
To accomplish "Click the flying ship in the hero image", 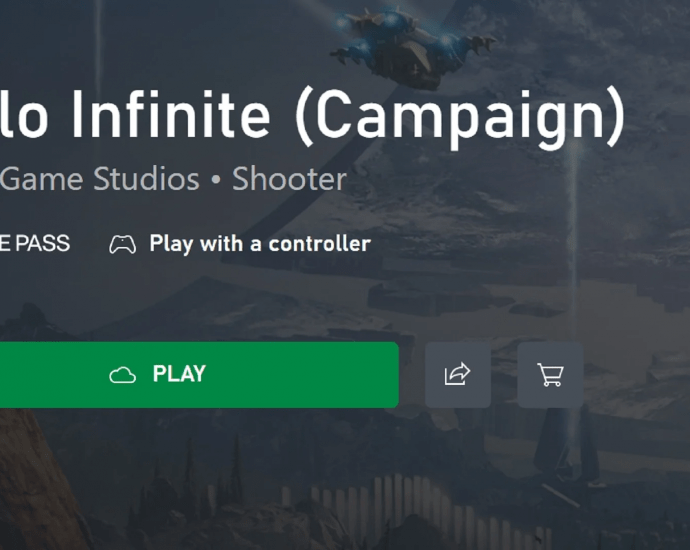I will tap(411, 46).
